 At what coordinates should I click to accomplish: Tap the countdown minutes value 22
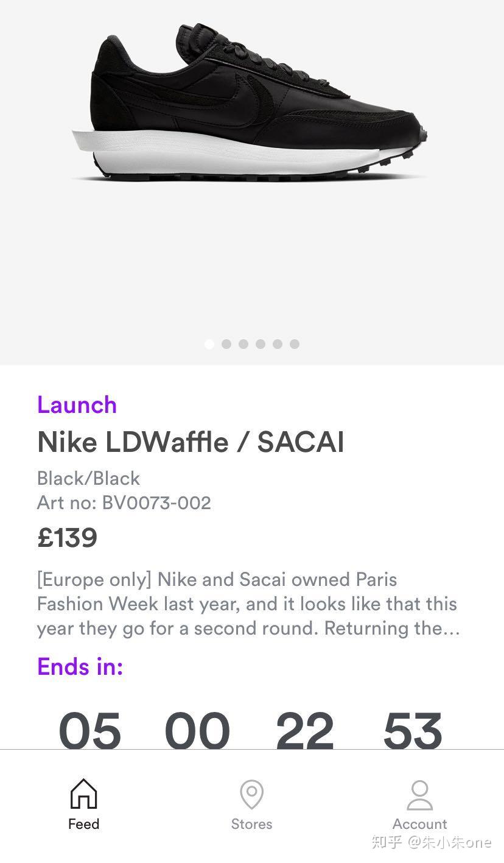coord(305,730)
